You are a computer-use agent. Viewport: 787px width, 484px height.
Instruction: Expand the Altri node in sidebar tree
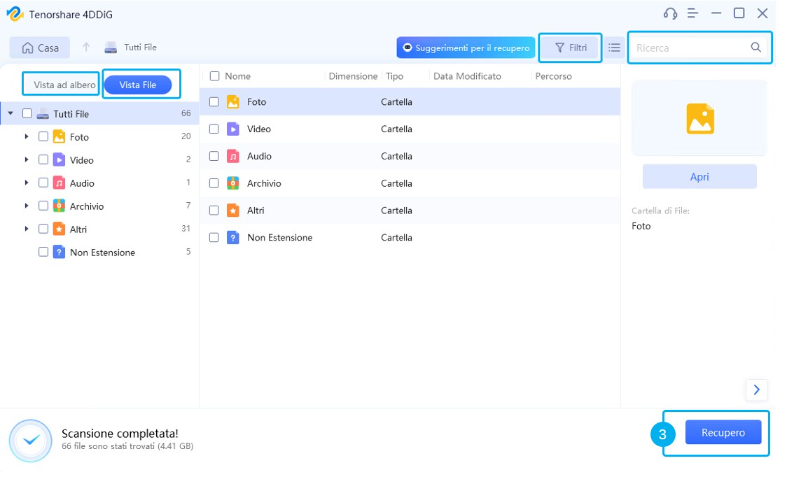(x=27, y=229)
